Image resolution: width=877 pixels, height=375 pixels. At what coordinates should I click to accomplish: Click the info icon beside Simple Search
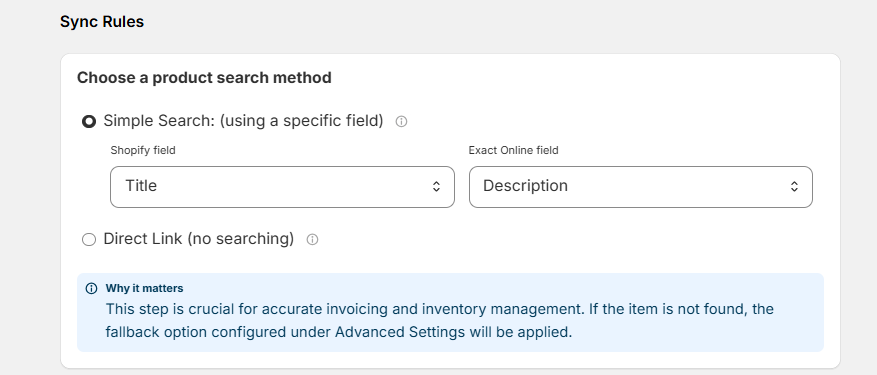point(401,121)
